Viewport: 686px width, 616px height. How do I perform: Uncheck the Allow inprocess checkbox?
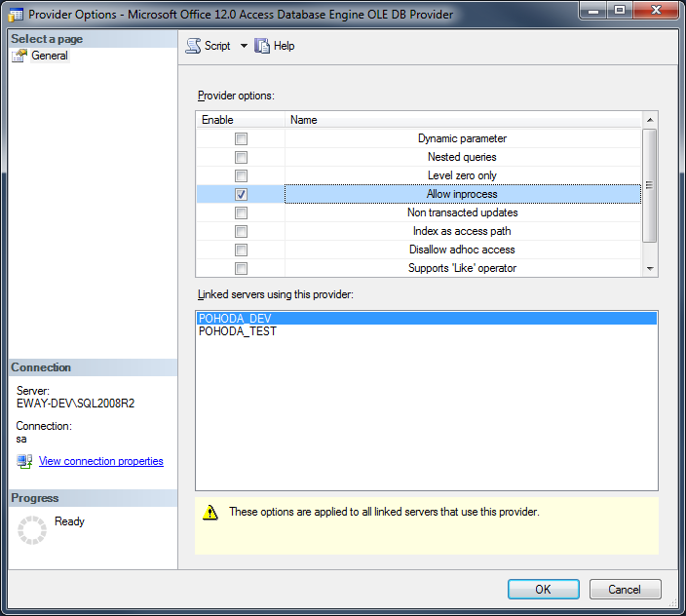241,194
